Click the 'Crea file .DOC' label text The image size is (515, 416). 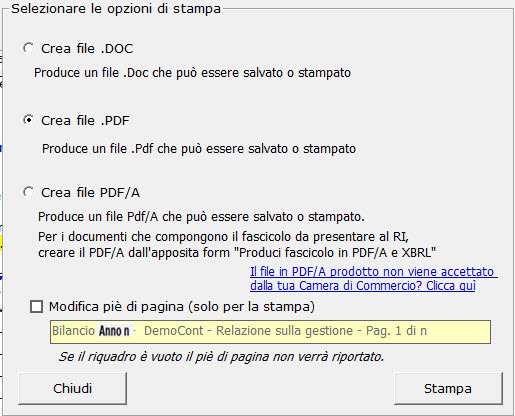87,49
